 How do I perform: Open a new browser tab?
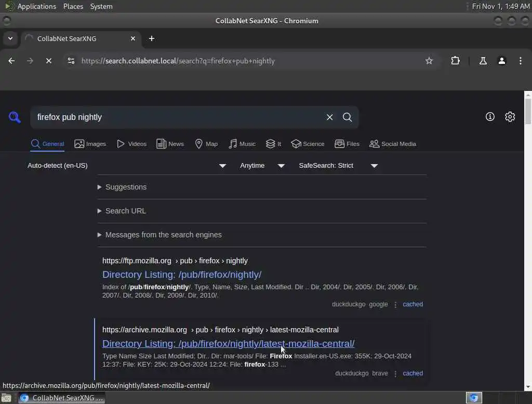pos(152,38)
